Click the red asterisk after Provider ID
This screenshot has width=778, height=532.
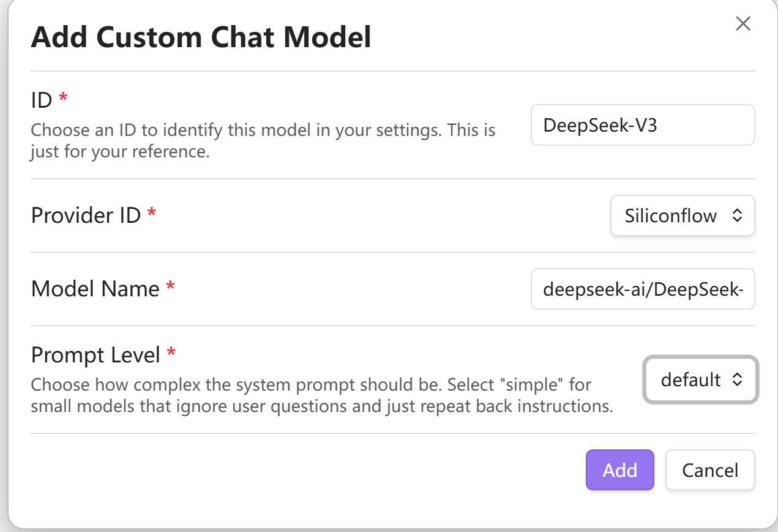(x=152, y=213)
